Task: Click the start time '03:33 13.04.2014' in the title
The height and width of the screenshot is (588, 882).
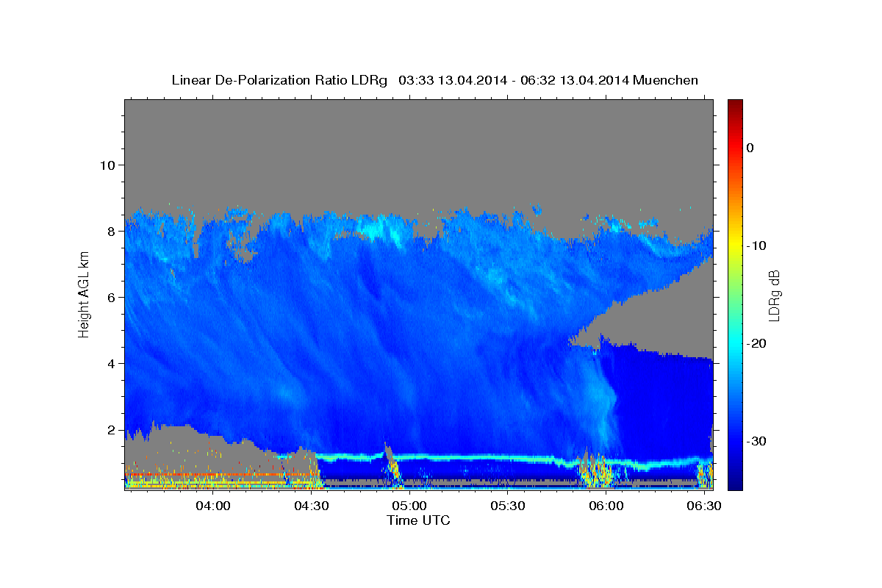Action: (x=452, y=80)
